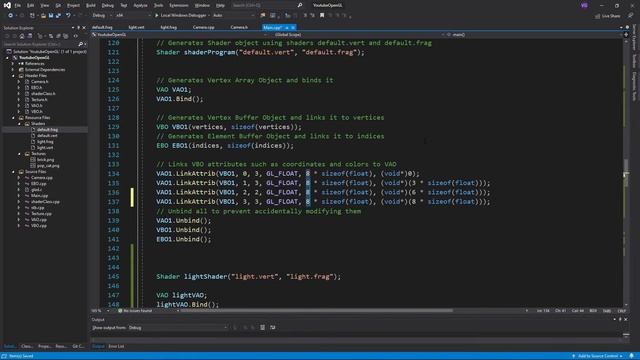Select pop_cat.png in Solution Explorer
Viewport: 640px width, 360px height.
coord(49,166)
